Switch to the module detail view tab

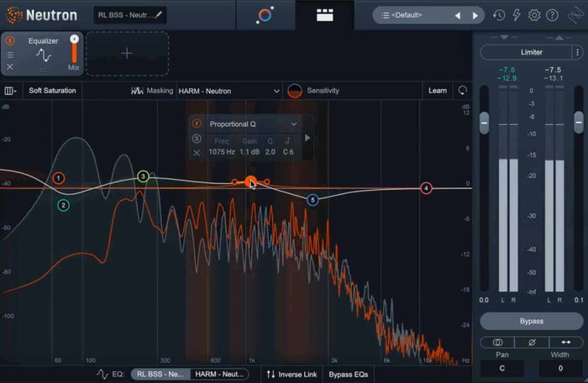325,15
